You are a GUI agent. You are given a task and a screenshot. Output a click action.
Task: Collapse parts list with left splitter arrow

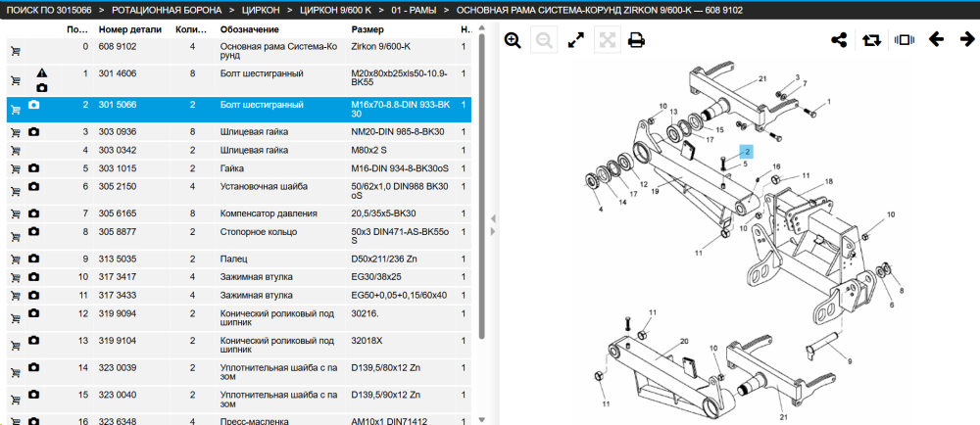[493, 218]
